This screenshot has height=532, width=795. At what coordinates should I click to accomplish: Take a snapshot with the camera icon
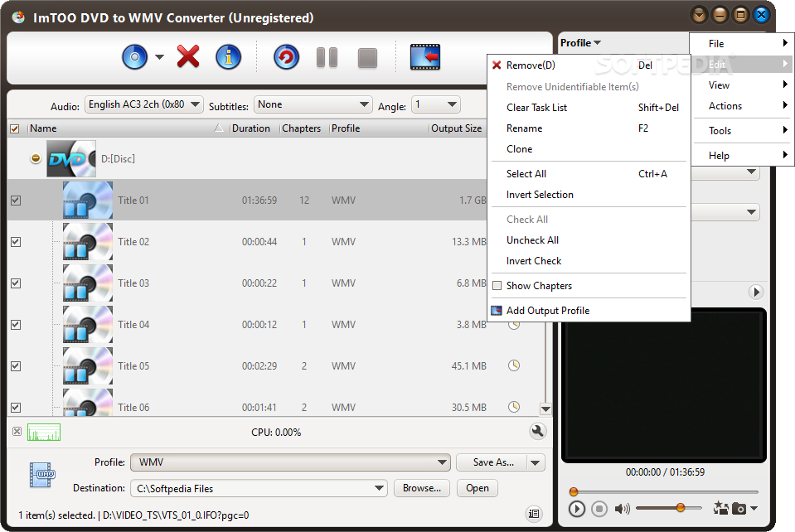click(739, 508)
